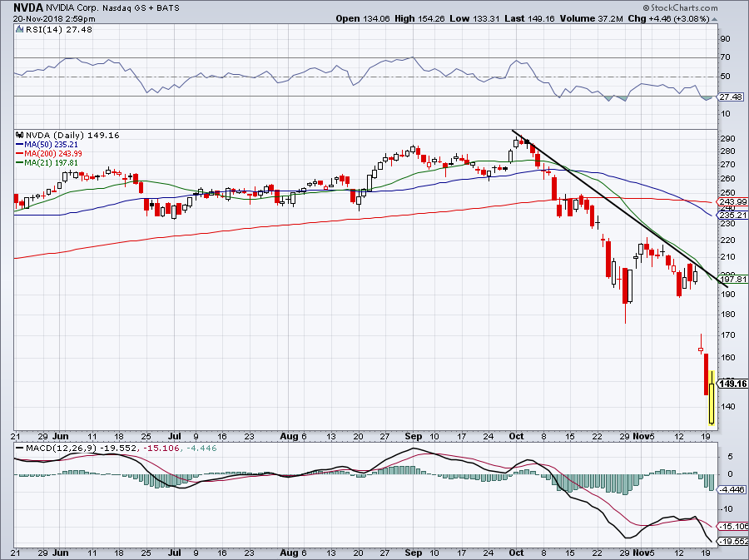Click the NVDA (Daily) 149.16 legend text
The width and height of the screenshot is (749, 560).
click(72, 135)
